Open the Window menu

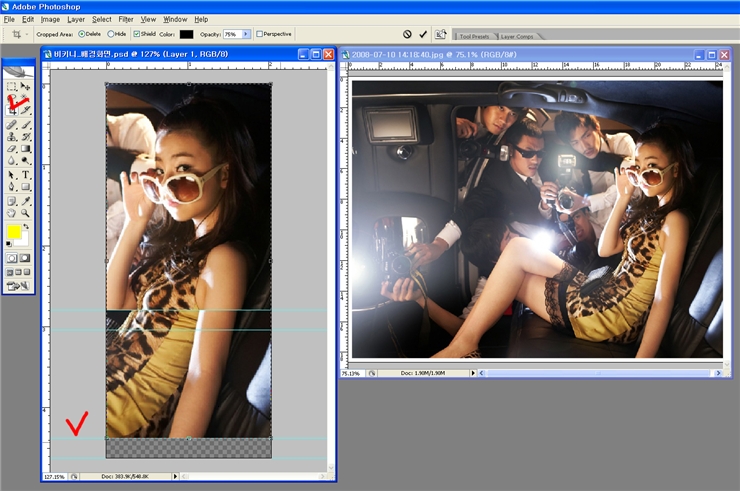pyautogui.click(x=175, y=19)
